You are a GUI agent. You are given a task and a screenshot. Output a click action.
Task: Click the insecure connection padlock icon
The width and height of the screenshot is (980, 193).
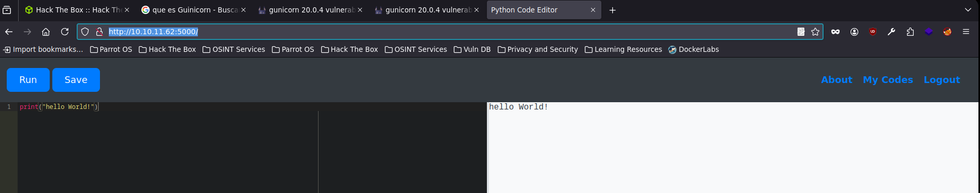(99, 32)
